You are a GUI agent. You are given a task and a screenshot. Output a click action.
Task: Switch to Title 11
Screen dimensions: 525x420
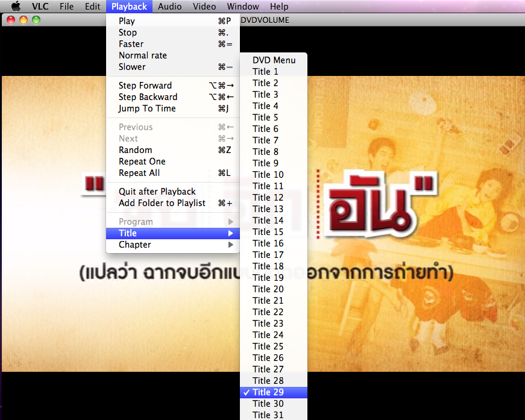tap(274, 186)
